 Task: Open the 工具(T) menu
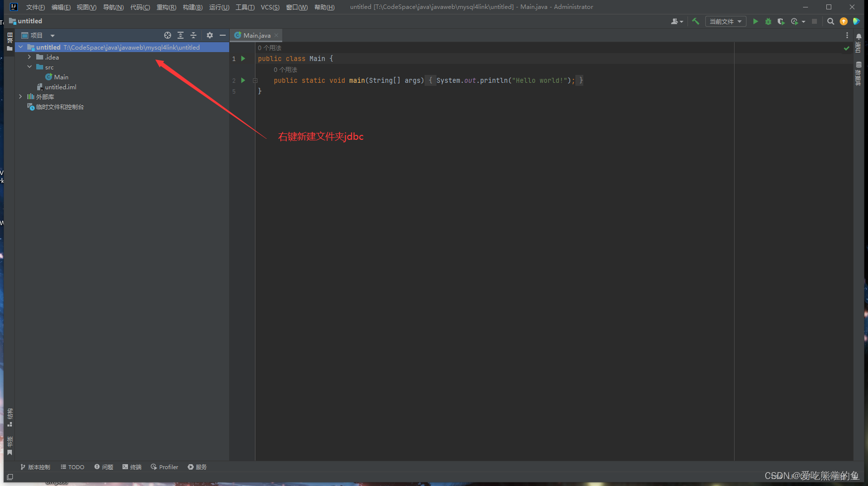245,7
